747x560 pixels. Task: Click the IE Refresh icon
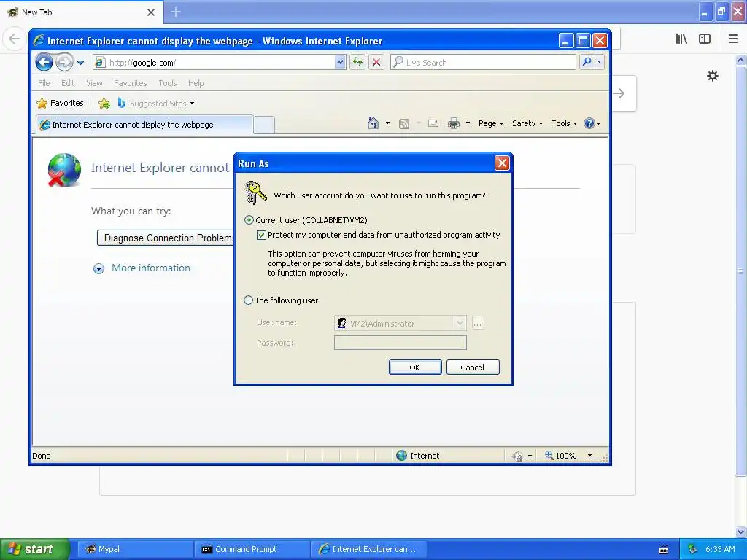357,62
